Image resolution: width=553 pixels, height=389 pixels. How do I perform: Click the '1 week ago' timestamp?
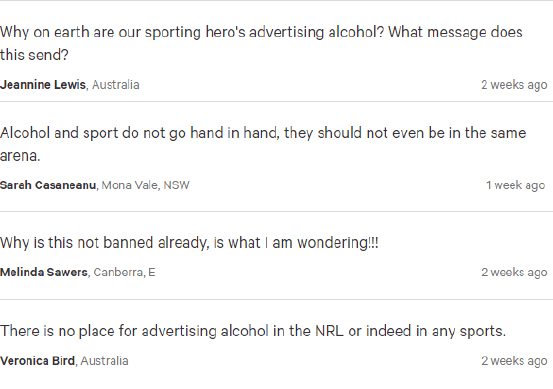(x=516, y=185)
